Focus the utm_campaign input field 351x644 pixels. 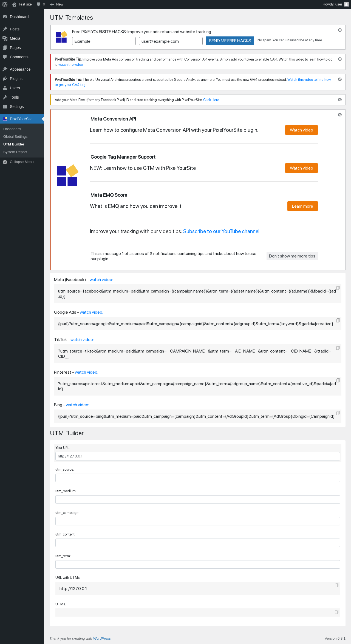[x=198, y=521]
